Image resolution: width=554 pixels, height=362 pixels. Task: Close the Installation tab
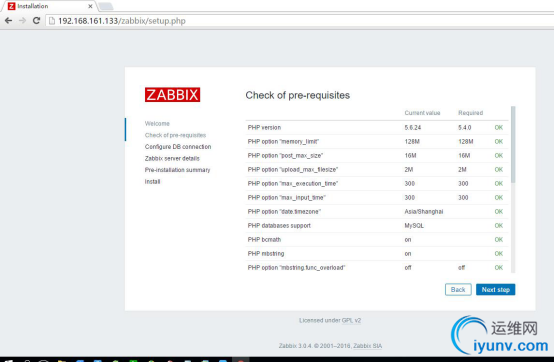[x=90, y=6]
